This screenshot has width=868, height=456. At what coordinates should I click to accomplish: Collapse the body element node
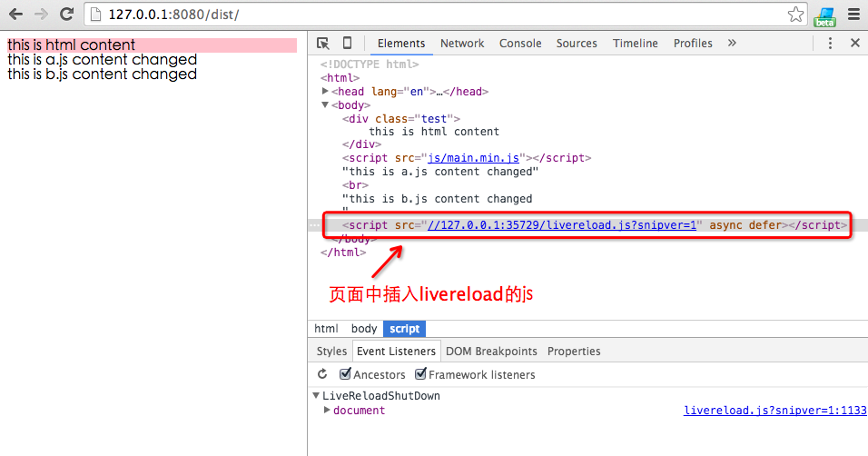click(325, 104)
